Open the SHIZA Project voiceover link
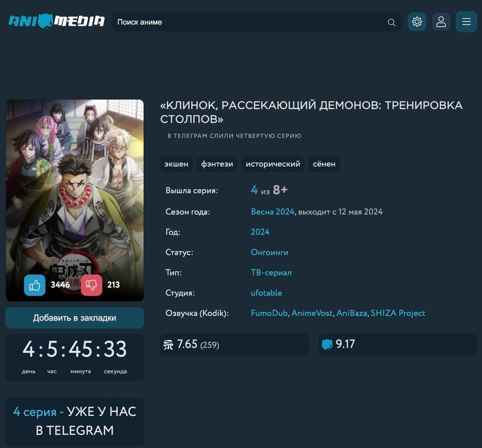The height and width of the screenshot is (448, 482). [398, 313]
